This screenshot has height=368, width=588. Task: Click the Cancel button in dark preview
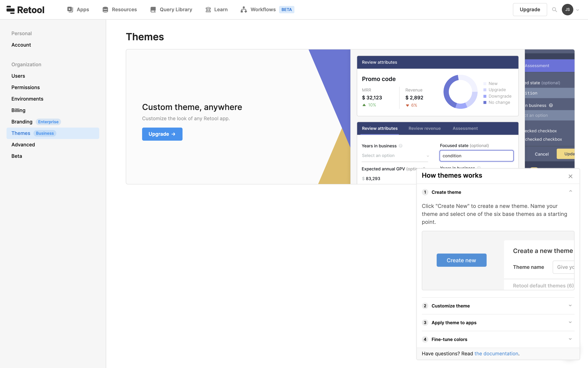point(541,154)
